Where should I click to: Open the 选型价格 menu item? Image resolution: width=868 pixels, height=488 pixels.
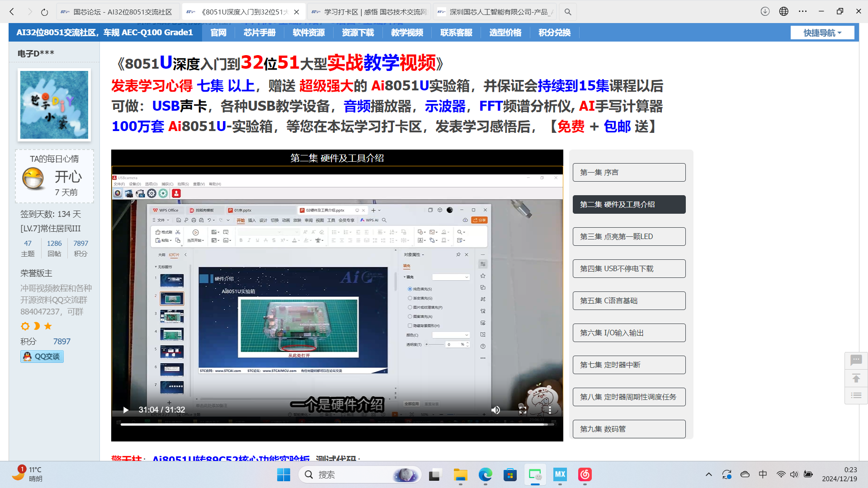pos(505,33)
